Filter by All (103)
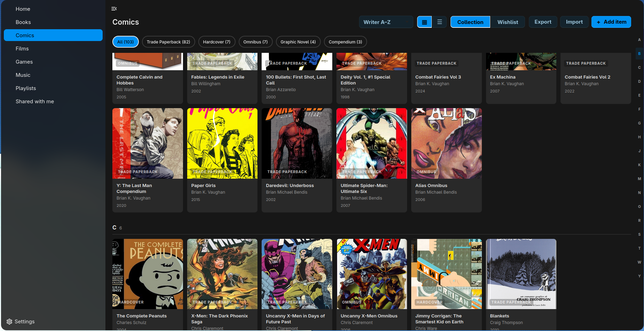644x331 pixels. coord(126,42)
